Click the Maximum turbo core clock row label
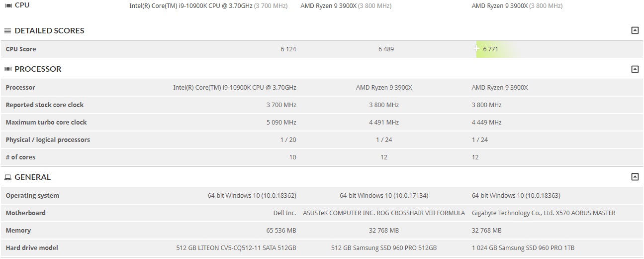 [46, 123]
